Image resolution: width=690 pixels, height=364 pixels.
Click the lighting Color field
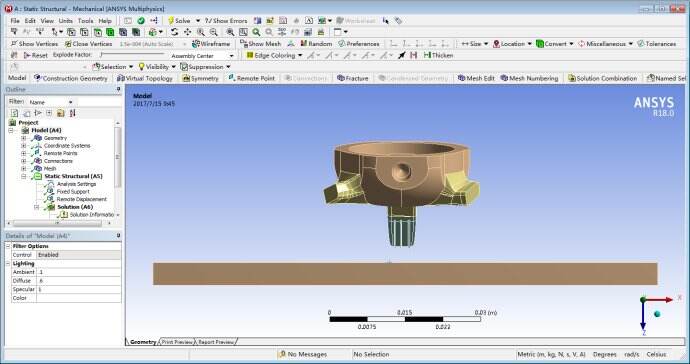(79, 298)
